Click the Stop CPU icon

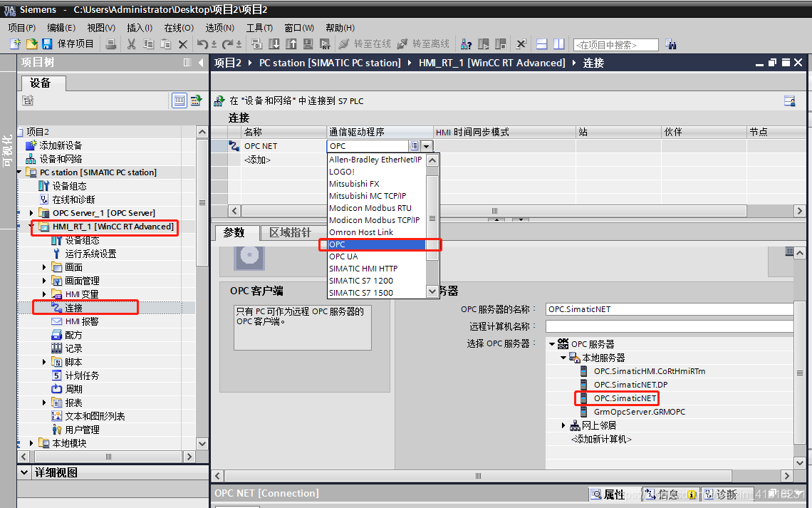tap(500, 44)
